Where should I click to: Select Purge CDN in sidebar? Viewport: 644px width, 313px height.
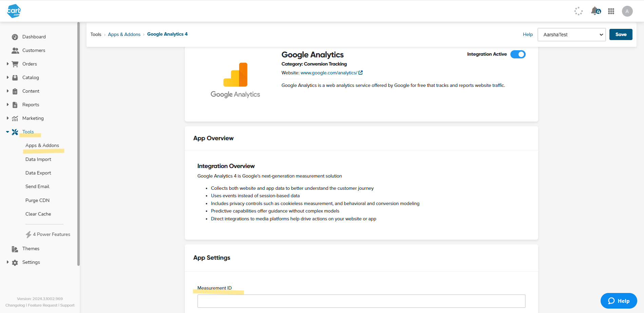37,200
